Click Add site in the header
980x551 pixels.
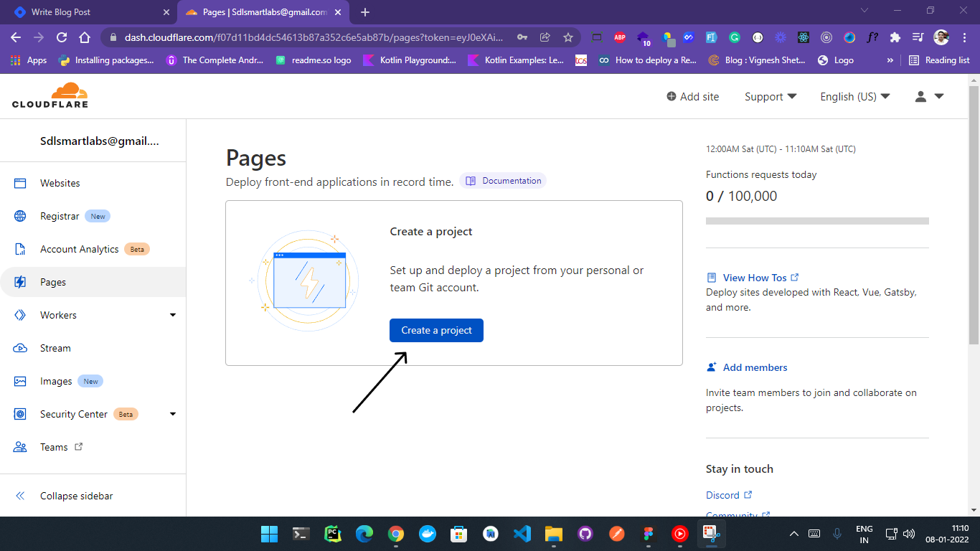[692, 96]
